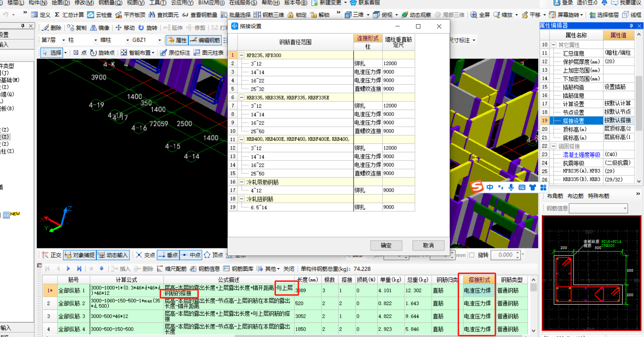Select the 旋转 rotate tool
This screenshot has height=337, width=644.
pos(148,27)
